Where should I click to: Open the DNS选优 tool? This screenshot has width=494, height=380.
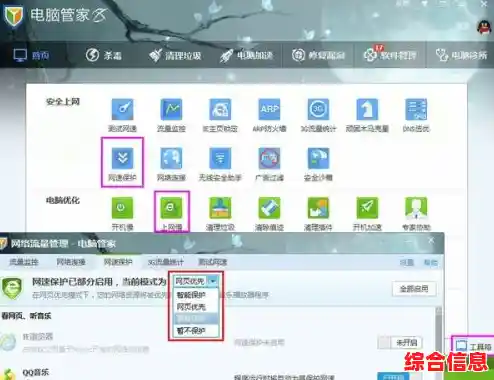point(416,115)
